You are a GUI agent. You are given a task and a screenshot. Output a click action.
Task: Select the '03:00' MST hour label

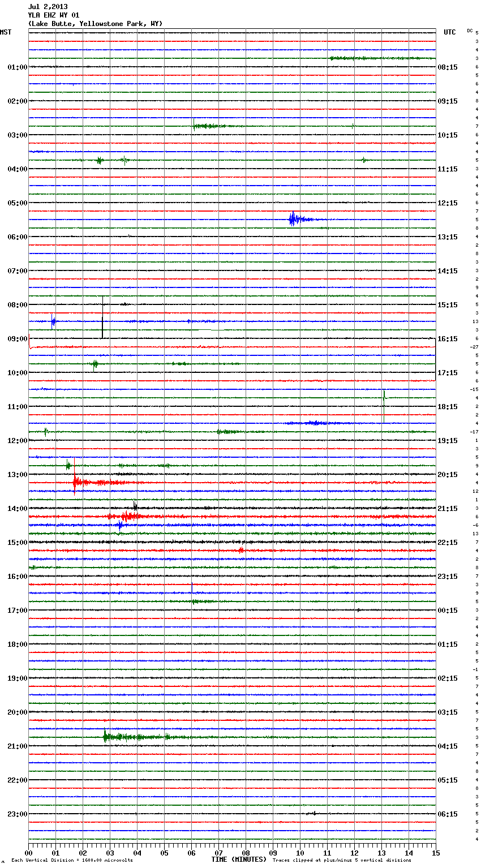coord(18,135)
